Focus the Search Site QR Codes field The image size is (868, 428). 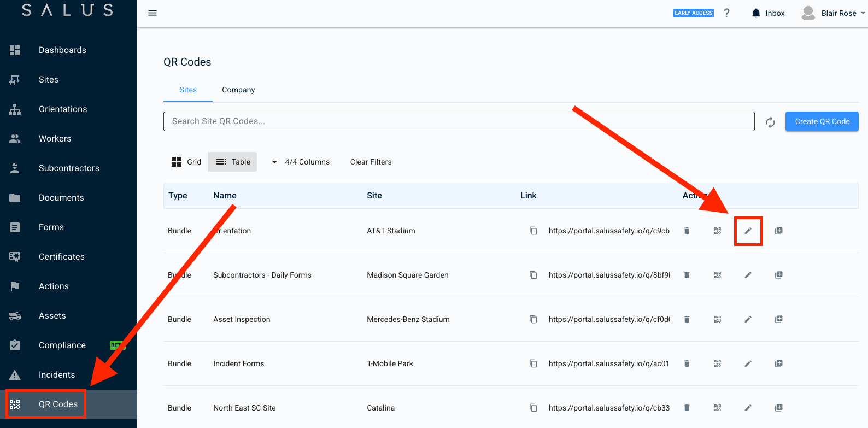point(458,121)
